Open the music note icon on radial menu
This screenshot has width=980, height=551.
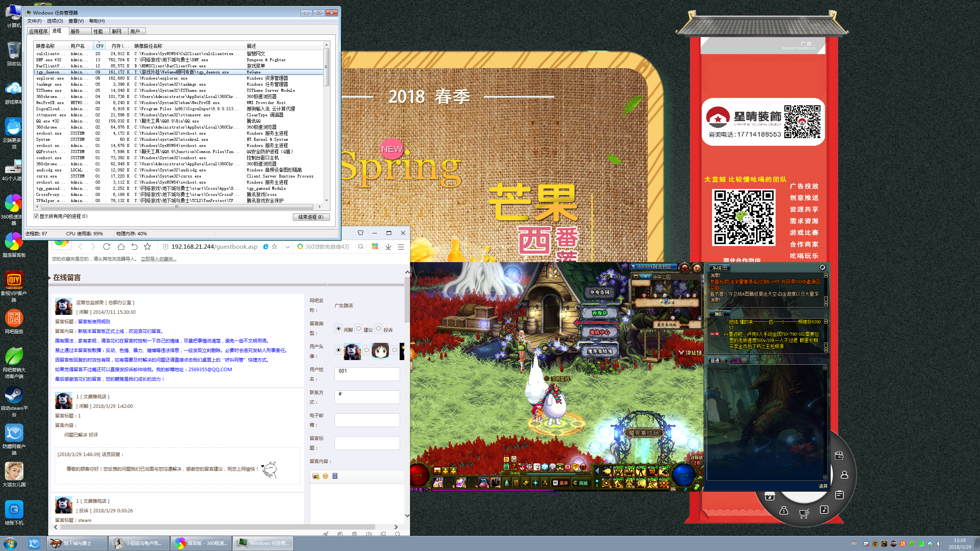point(824,510)
